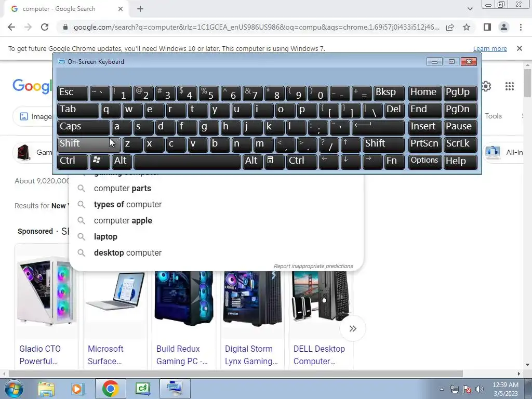This screenshot has width=532, height=399.
Task: Open a new Chrome tab
Action: tap(140, 9)
